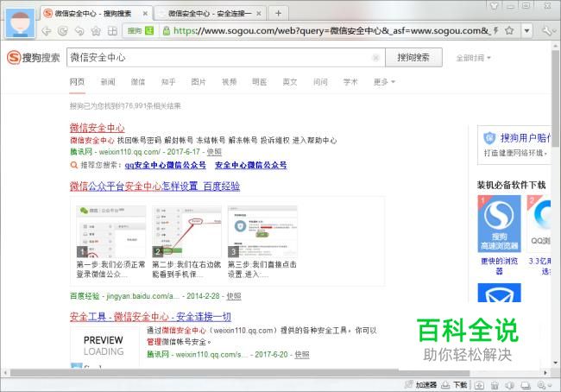Click the green lock security icon
This screenshot has height=392, width=561.
166,31
